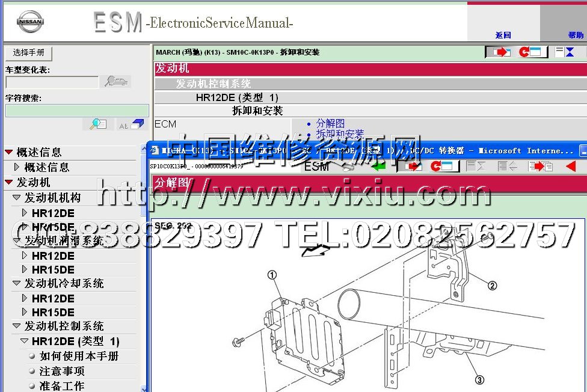The height and width of the screenshot is (392, 587).
Task: Click HR12DE (类型 1) heading in content pane
Action: coord(237,98)
